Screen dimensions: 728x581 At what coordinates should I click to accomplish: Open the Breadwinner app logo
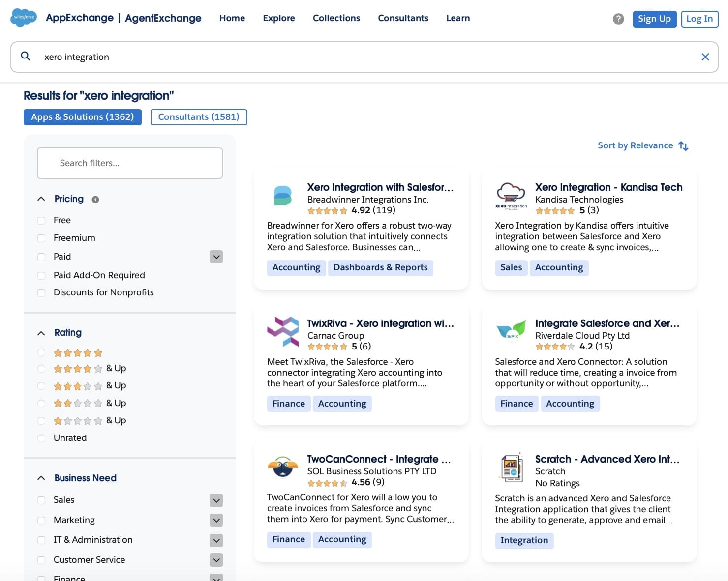pos(282,195)
